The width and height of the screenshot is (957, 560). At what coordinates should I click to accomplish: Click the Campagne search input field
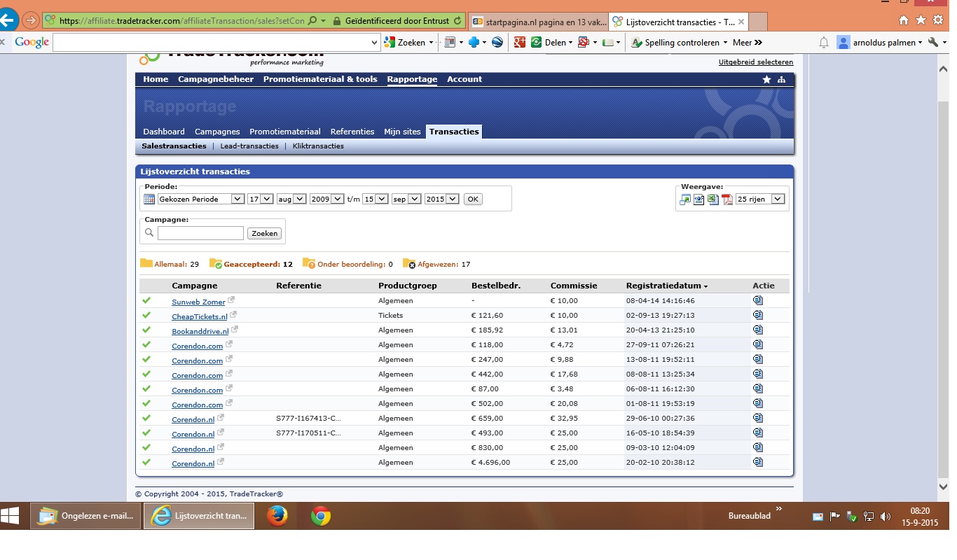pyautogui.click(x=200, y=233)
